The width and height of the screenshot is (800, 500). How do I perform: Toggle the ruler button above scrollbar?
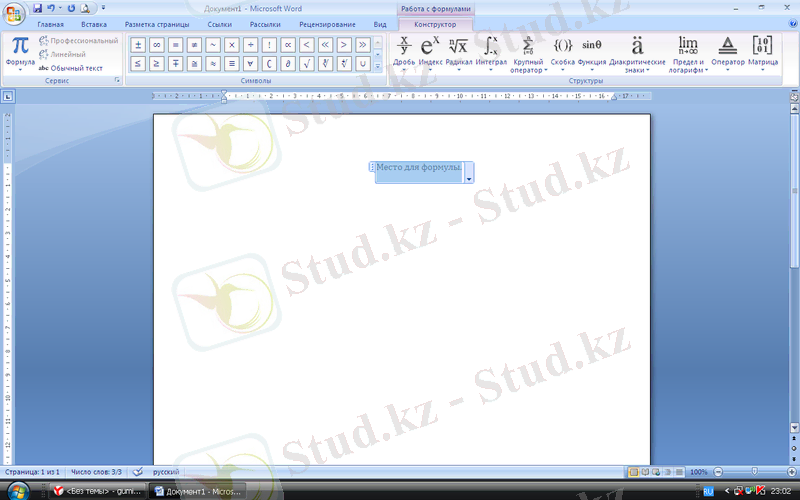(x=794, y=96)
